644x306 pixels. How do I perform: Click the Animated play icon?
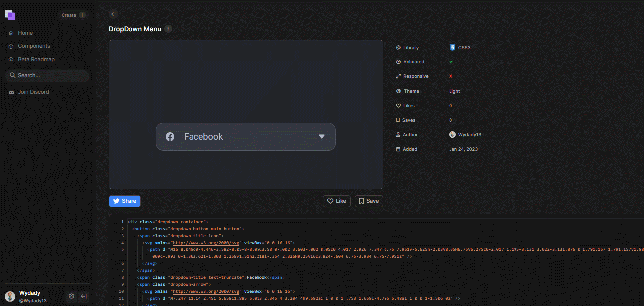[x=398, y=62]
